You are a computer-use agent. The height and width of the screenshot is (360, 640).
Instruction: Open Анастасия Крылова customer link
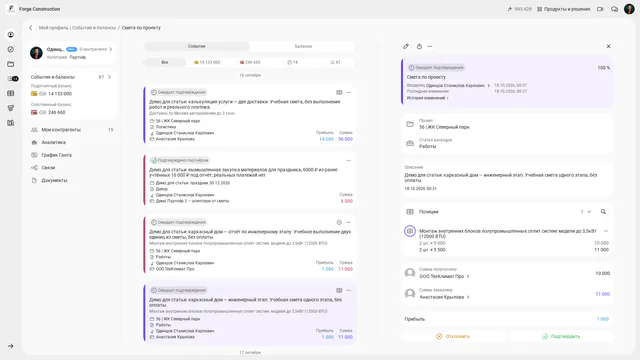coord(444,297)
